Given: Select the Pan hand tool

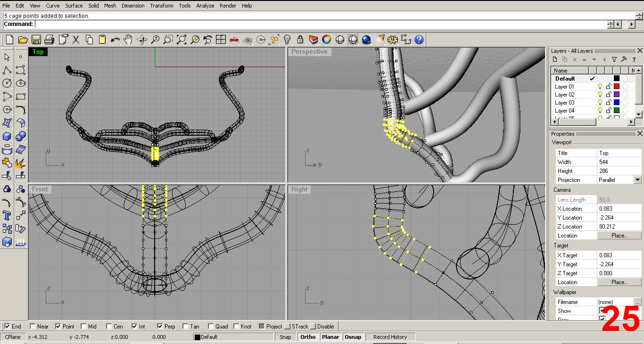Looking at the screenshot, I should coord(128,40).
